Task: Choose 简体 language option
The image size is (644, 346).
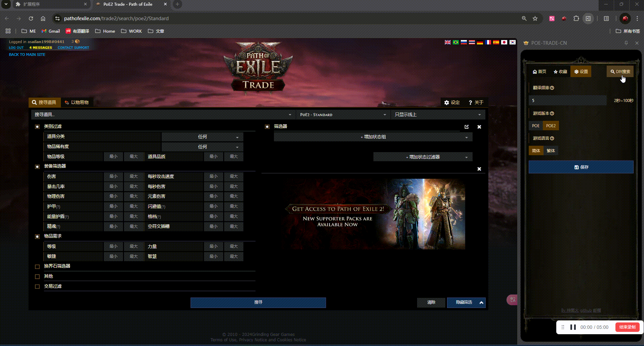Action: (x=536, y=151)
